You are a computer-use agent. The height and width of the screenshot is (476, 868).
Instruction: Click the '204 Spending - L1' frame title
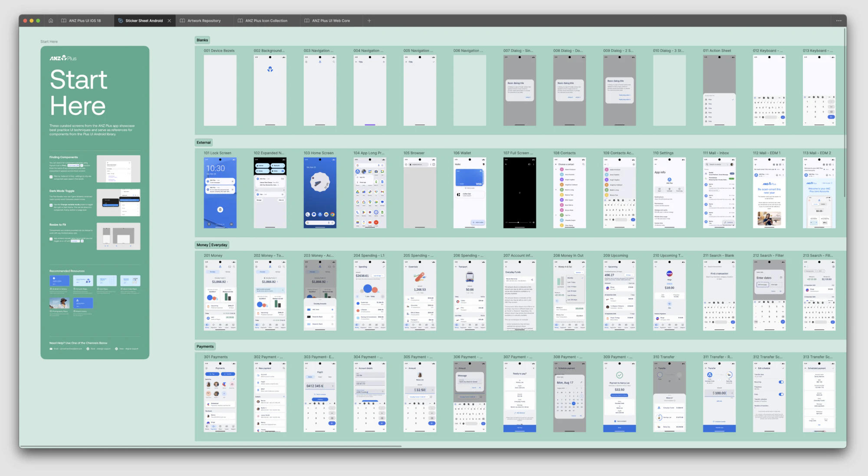[369, 256]
